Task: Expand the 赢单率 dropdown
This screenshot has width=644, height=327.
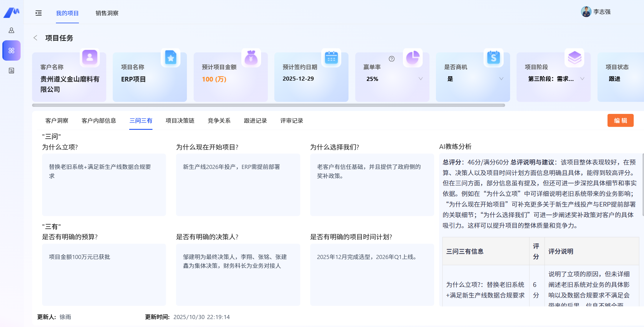Action: point(420,79)
